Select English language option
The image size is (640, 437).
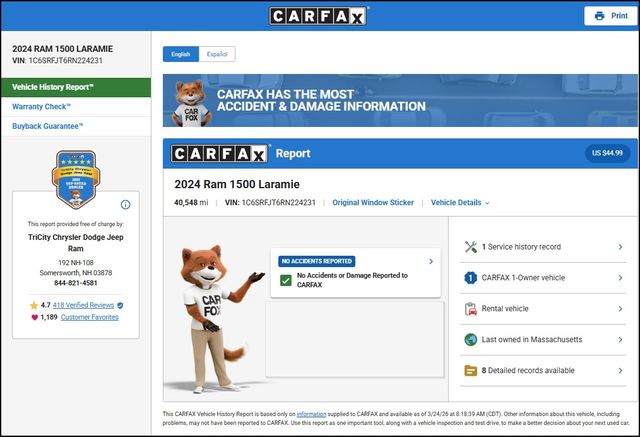(x=181, y=54)
